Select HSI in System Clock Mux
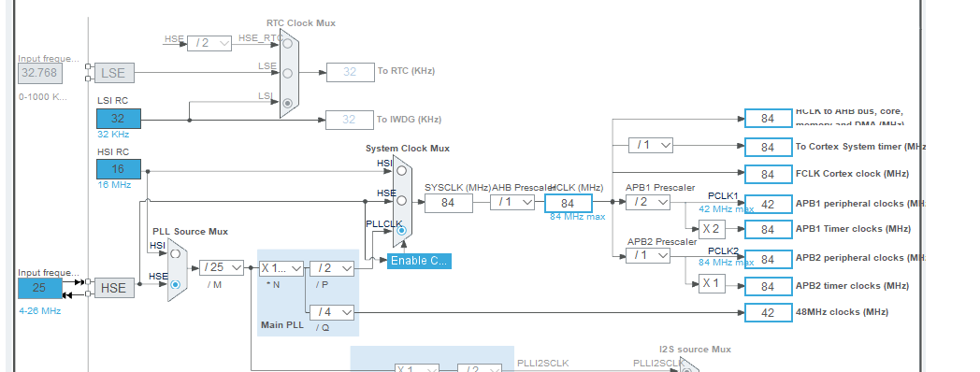The height and width of the screenshot is (372, 980). click(402, 170)
